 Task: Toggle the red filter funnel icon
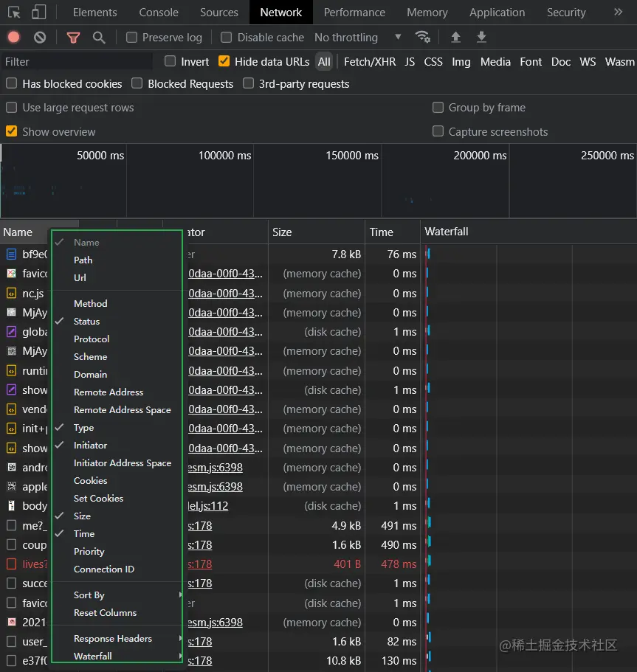pos(73,38)
